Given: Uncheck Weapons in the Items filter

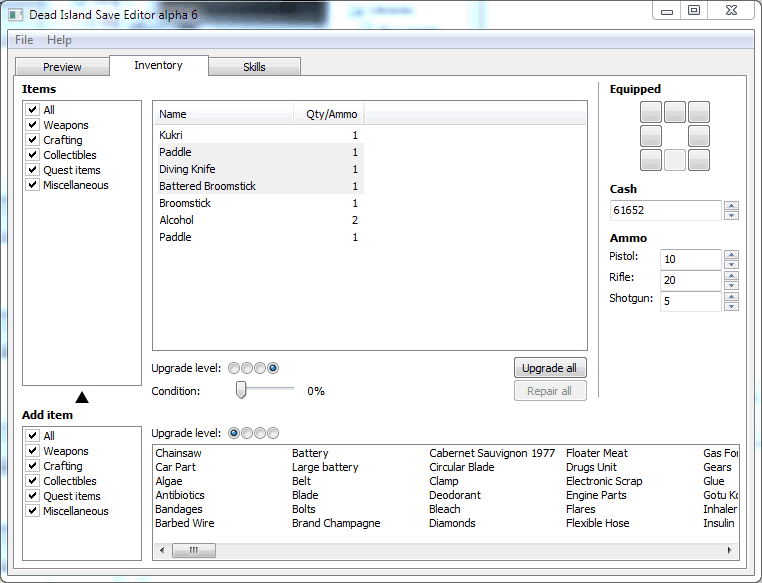Looking at the screenshot, I should click(x=33, y=125).
